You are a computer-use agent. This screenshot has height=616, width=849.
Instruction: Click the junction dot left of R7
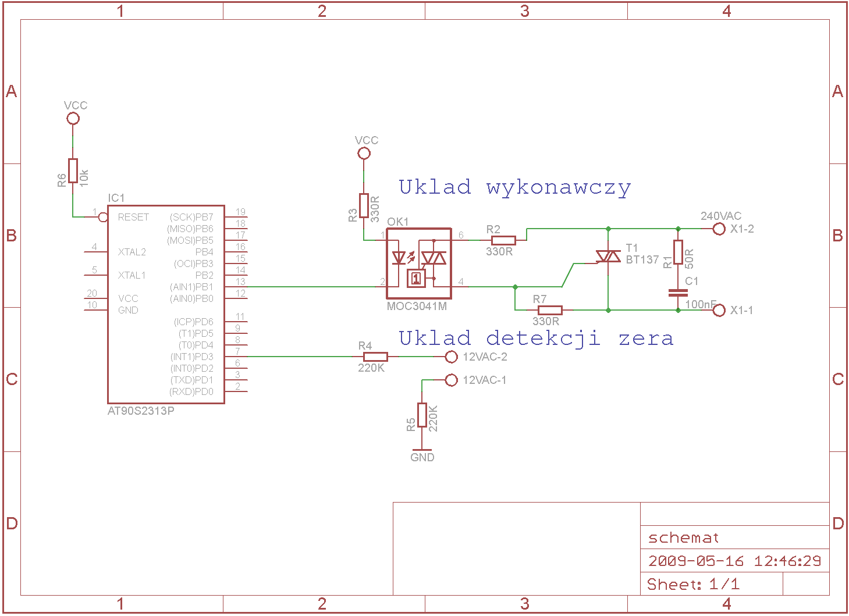click(515, 287)
